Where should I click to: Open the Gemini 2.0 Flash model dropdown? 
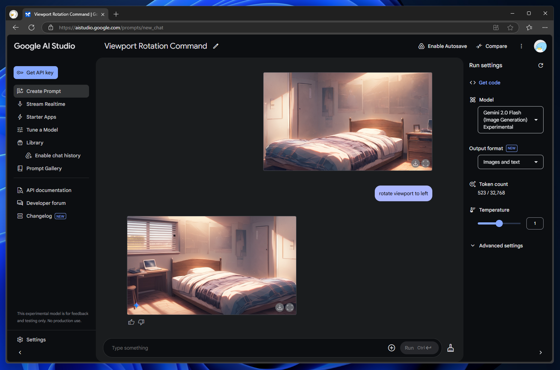click(x=510, y=120)
